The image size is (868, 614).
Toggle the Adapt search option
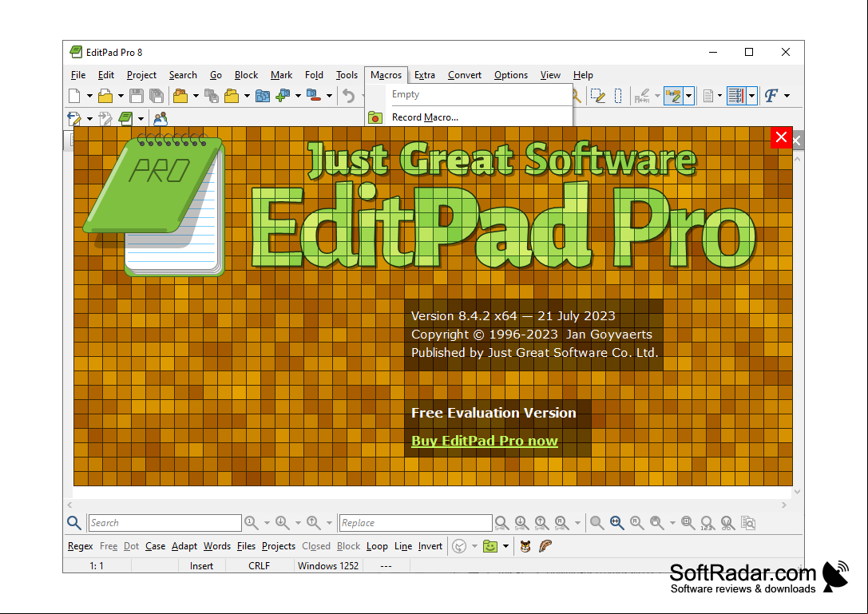pos(184,546)
